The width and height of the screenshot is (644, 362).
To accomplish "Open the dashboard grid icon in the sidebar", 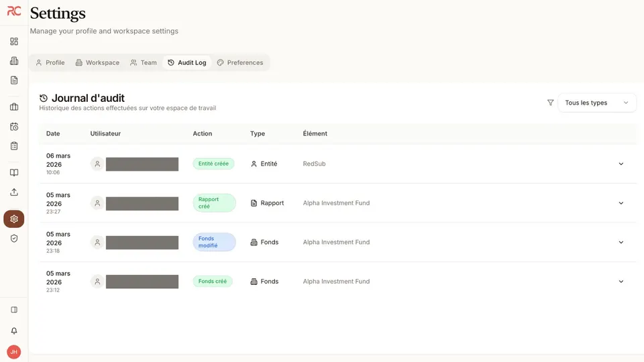I will pyautogui.click(x=14, y=42).
